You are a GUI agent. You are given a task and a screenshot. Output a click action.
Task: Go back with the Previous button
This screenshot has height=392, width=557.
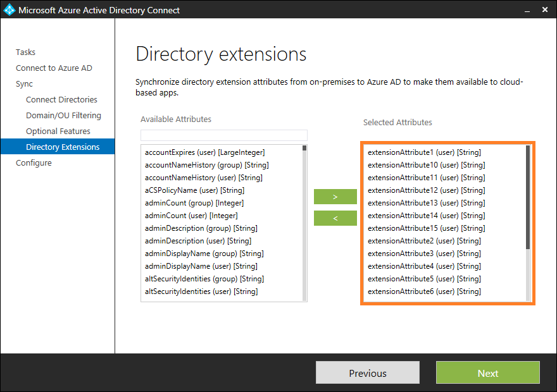pos(367,373)
